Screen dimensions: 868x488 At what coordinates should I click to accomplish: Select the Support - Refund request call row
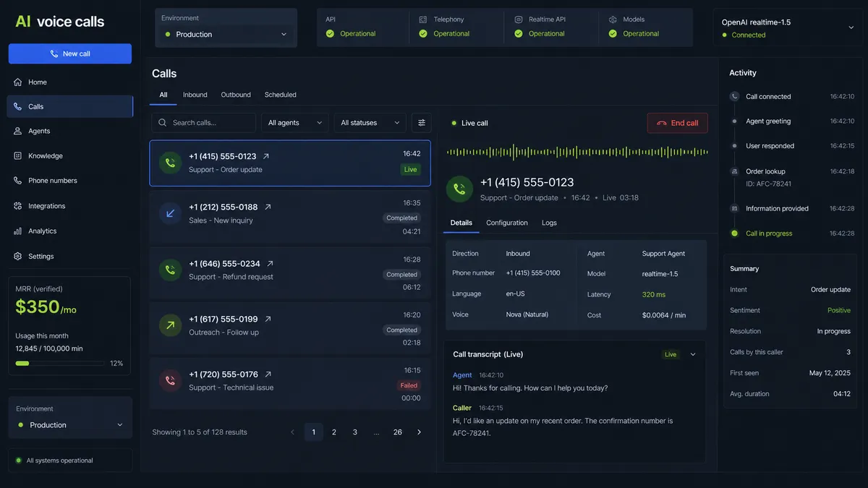(x=290, y=273)
